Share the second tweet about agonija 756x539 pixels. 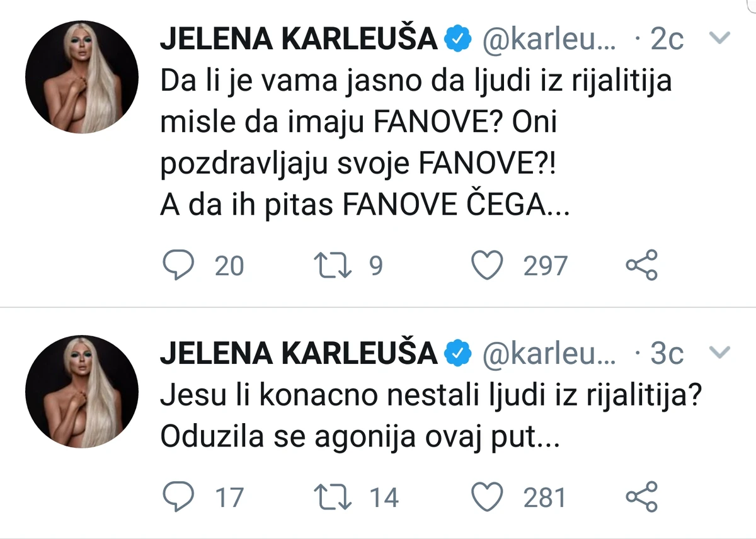tap(641, 497)
